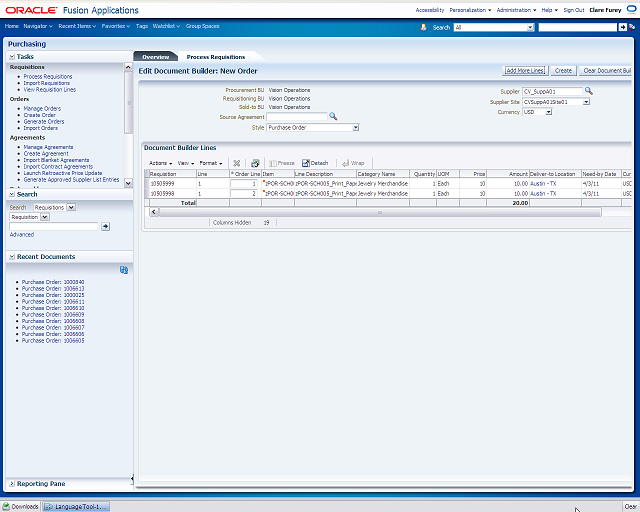Image resolution: width=640 pixels, height=512 pixels.
Task: Click the icon right of global search arrow
Action: [632, 27]
